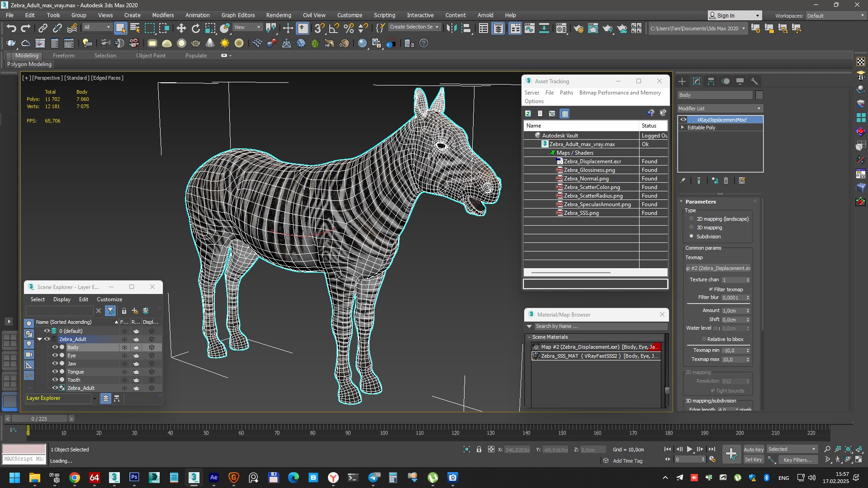Click the Body object color swatch
This screenshot has height=488, width=868.
[759, 95]
